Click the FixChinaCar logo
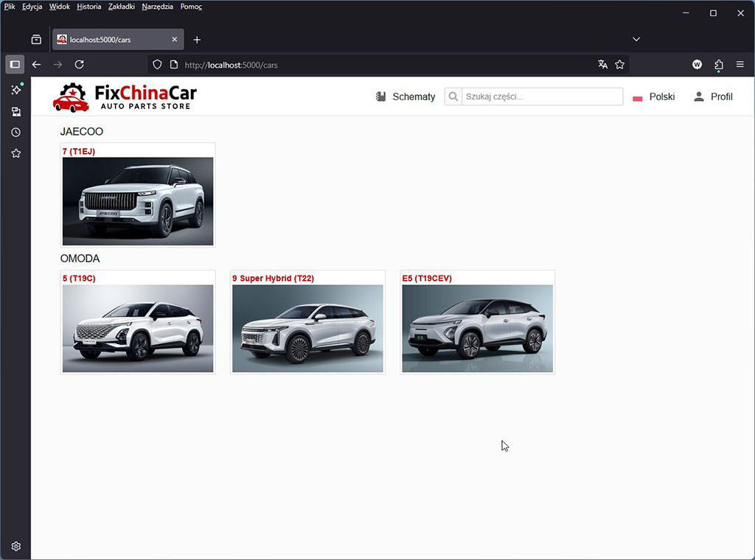Image resolution: width=755 pixels, height=560 pixels. 122,96
